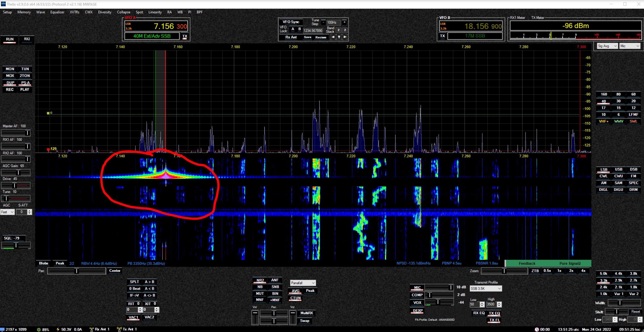Adjust the AGC Gain slider
This screenshot has width=644, height=332.
coord(16,172)
